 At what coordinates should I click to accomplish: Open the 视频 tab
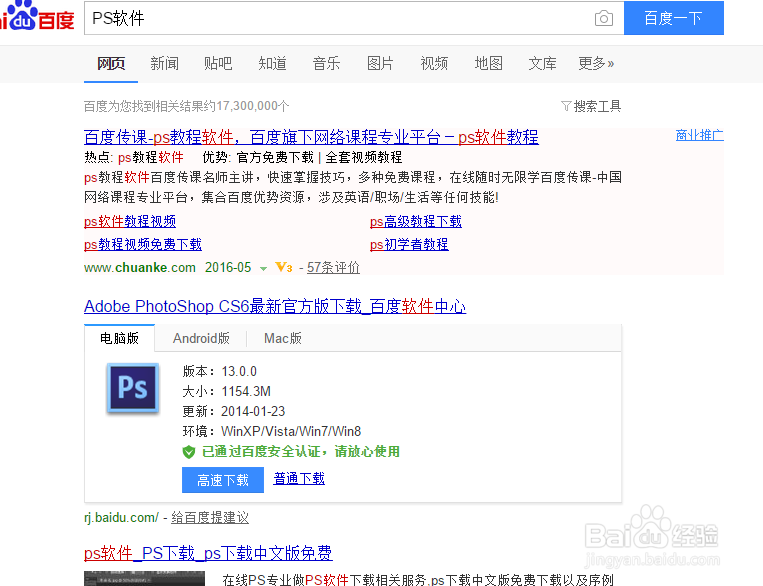(x=434, y=63)
